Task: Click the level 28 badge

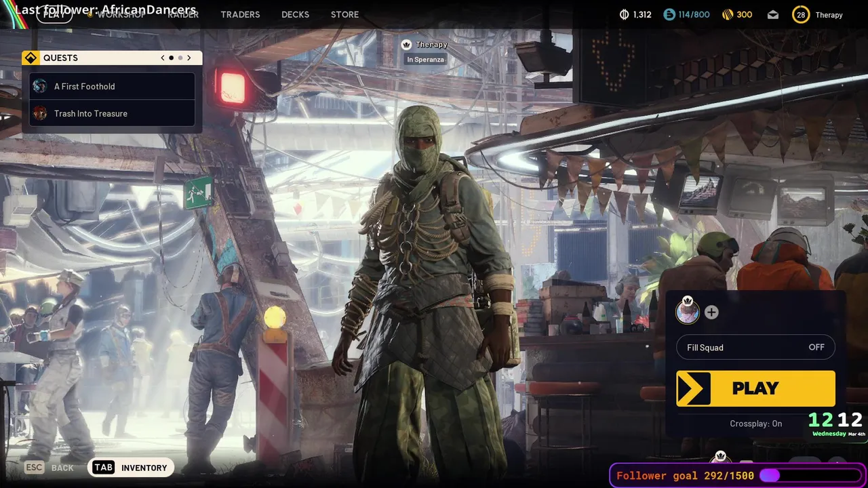Action: (801, 14)
